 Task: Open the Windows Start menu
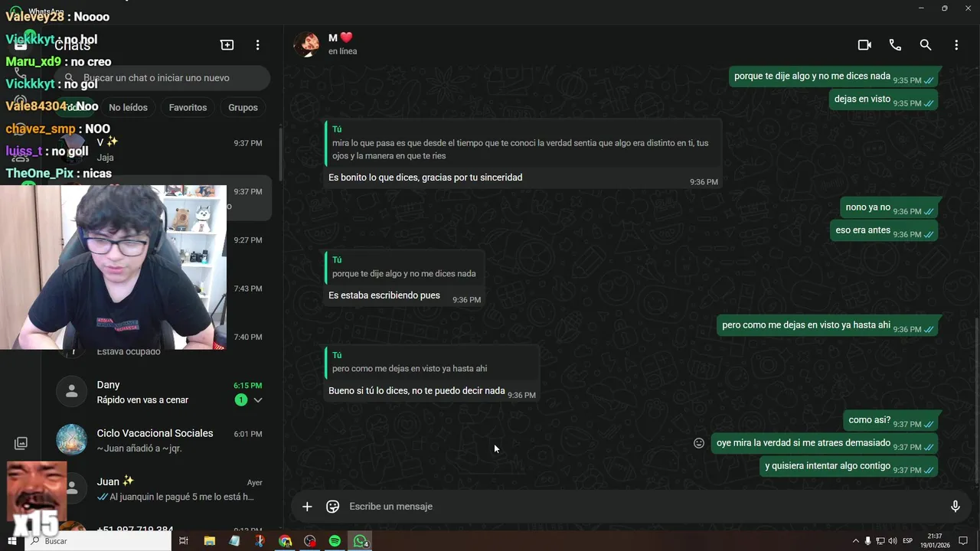coord(12,541)
